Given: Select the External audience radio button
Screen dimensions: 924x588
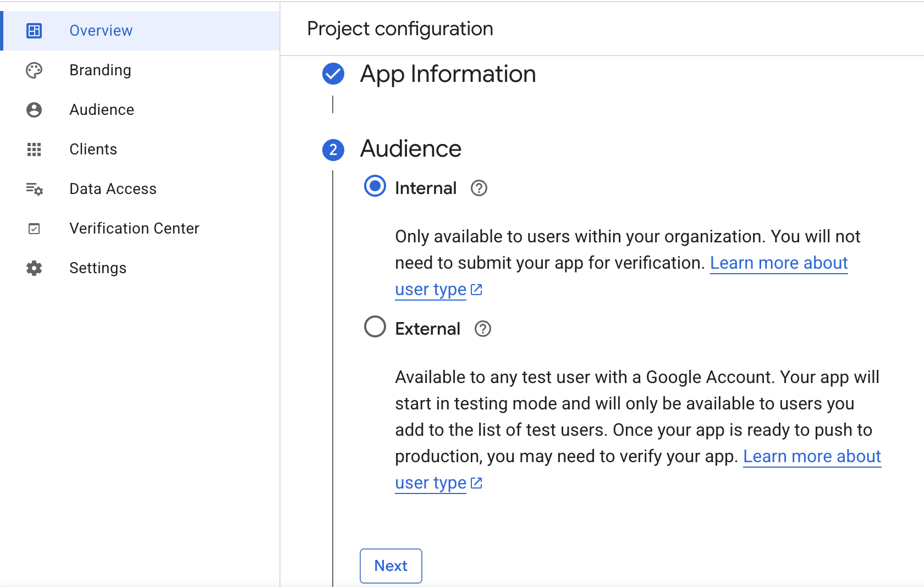Looking at the screenshot, I should [375, 327].
